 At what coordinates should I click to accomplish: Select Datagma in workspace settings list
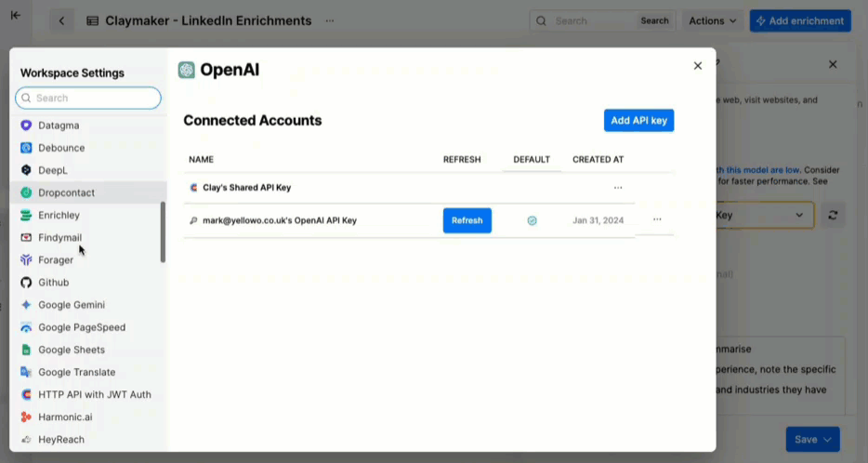[x=88, y=126]
